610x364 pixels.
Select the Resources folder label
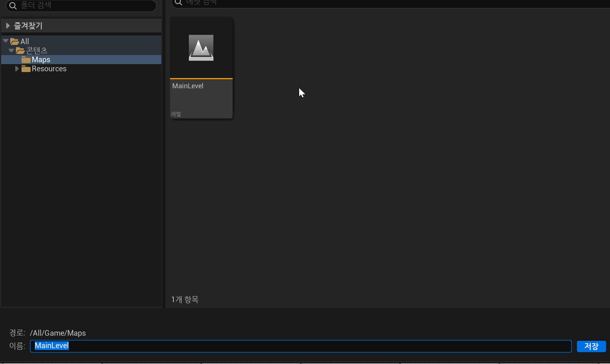tap(49, 69)
